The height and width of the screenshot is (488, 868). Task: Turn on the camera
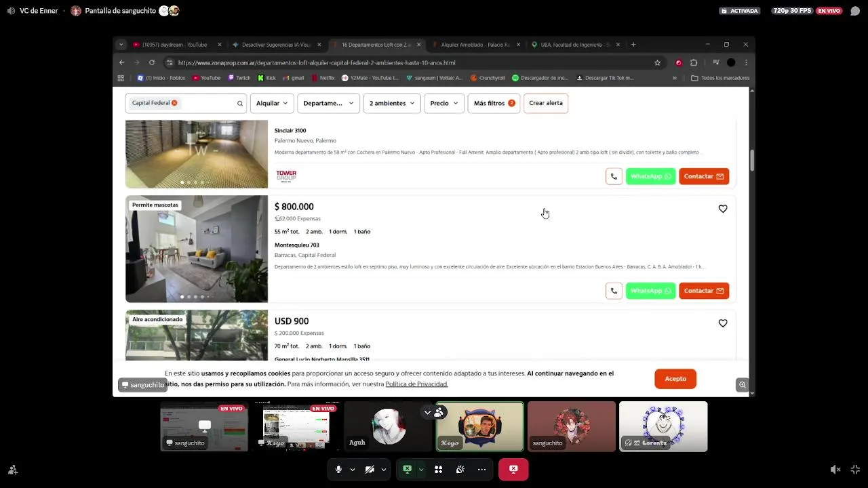370,469
